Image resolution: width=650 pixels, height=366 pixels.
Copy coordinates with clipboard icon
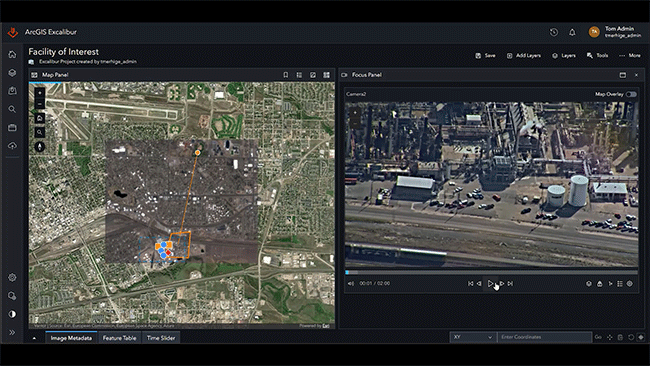621,337
